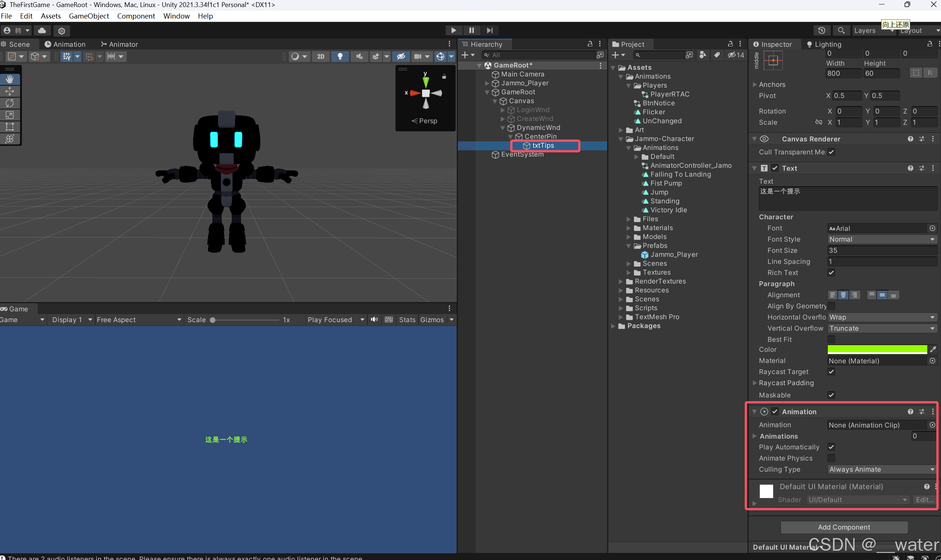Toggle scene lighting bulb icon

coord(340,57)
